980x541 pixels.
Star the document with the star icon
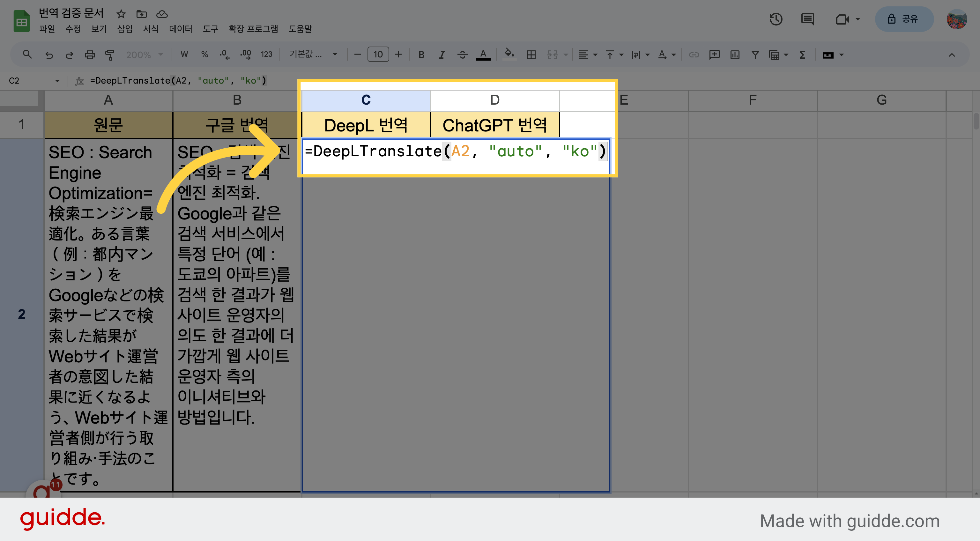point(121,14)
